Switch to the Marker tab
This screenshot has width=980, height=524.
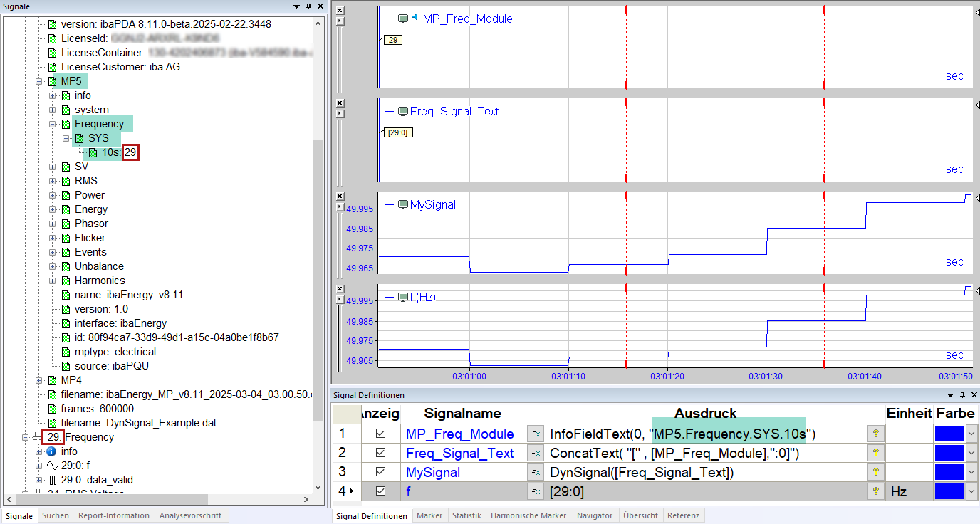coord(429,515)
